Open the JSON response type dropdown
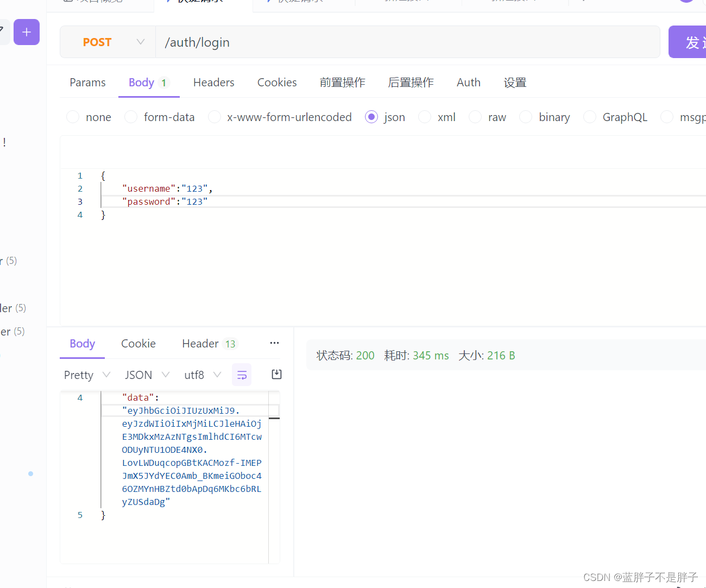 click(147, 375)
